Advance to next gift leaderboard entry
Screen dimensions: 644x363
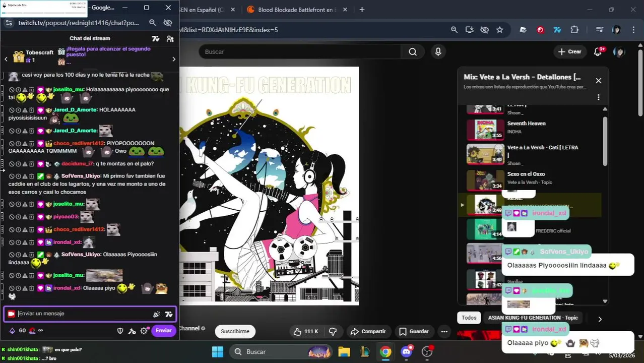pos(174,59)
